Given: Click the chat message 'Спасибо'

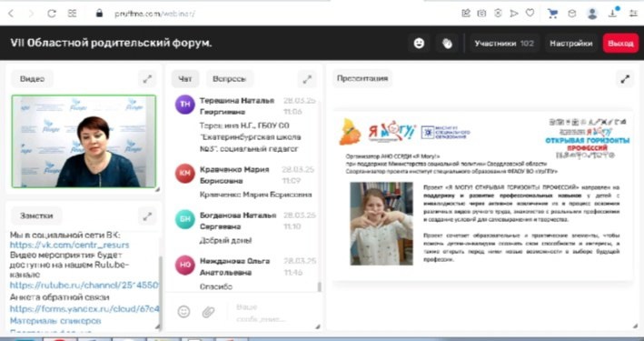Looking at the screenshot, I should 216,286.
